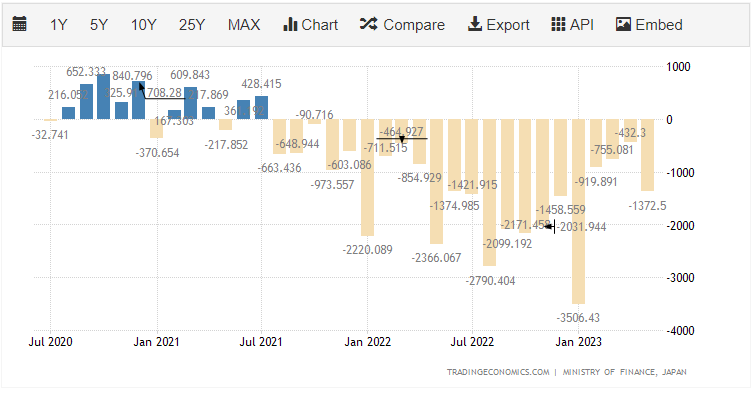
Task: Switch to the 10Y time range
Action: (x=143, y=25)
